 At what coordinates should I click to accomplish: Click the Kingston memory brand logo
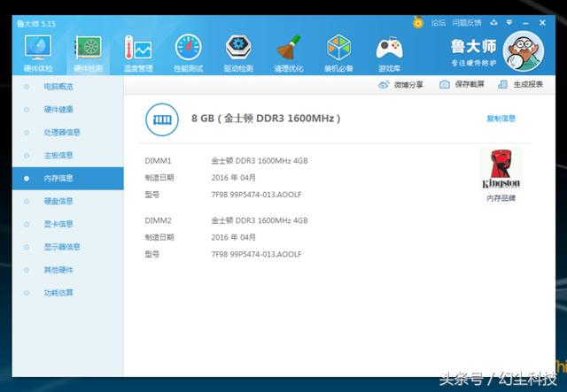(501, 169)
